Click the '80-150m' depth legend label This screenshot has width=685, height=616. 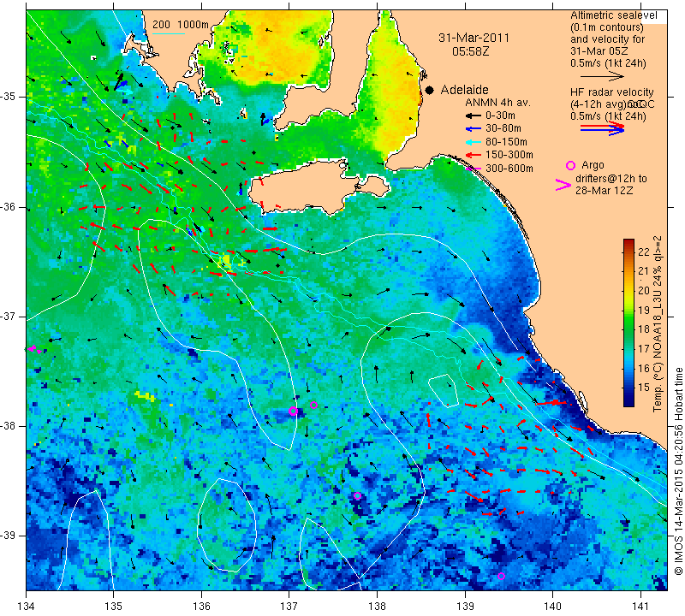point(506,142)
